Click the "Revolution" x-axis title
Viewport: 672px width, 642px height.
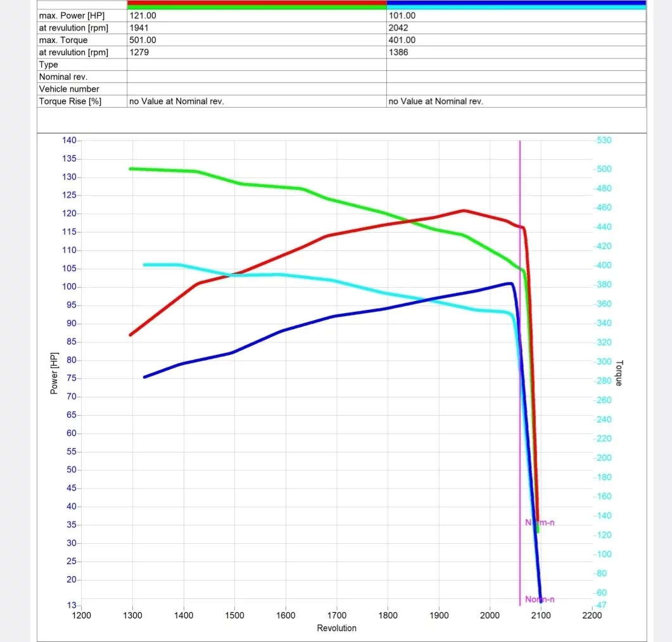tap(336, 628)
